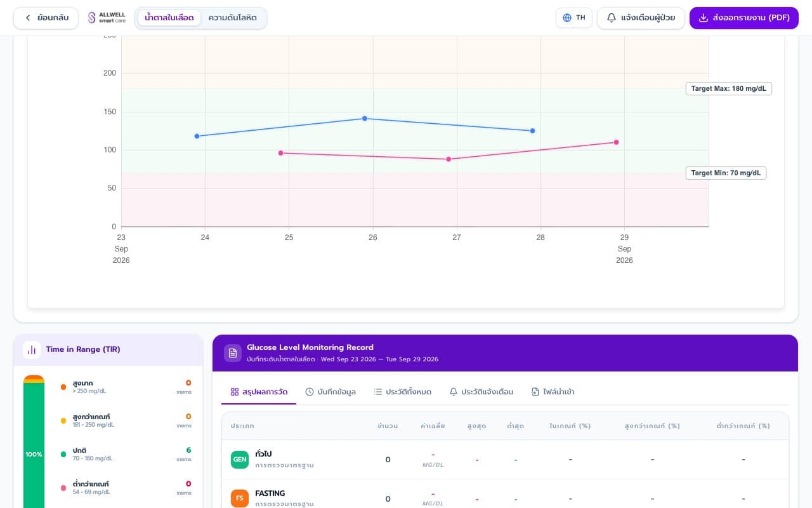812x508 pixels.
Task: Click the bell icon on alert history tab
Action: (454, 392)
